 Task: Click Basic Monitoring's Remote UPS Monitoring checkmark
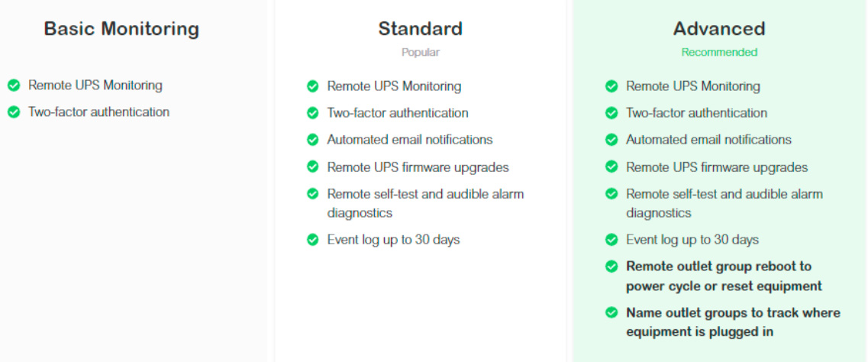(x=14, y=86)
